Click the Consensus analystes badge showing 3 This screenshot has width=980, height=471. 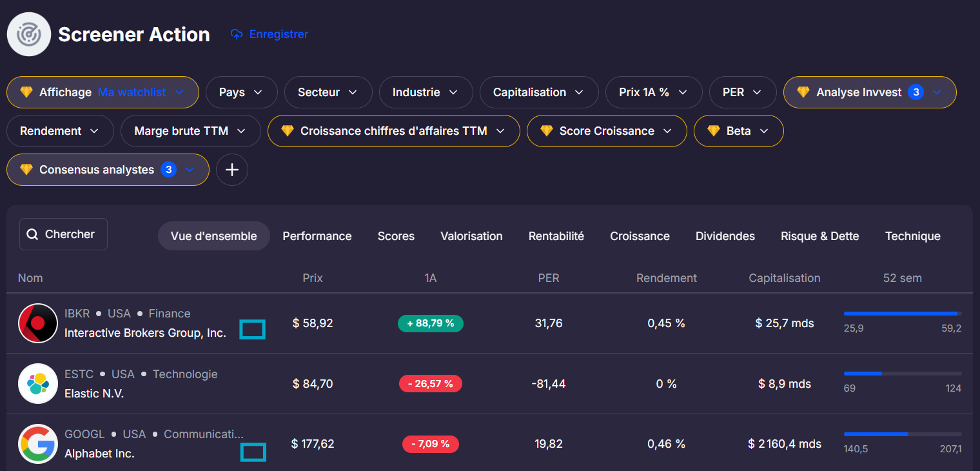pos(168,170)
